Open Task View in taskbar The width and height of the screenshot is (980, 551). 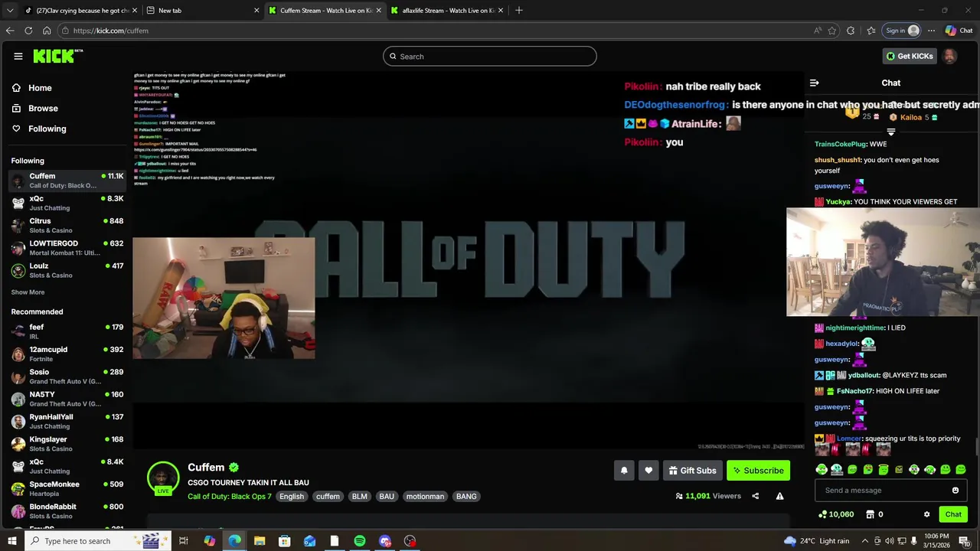184,541
